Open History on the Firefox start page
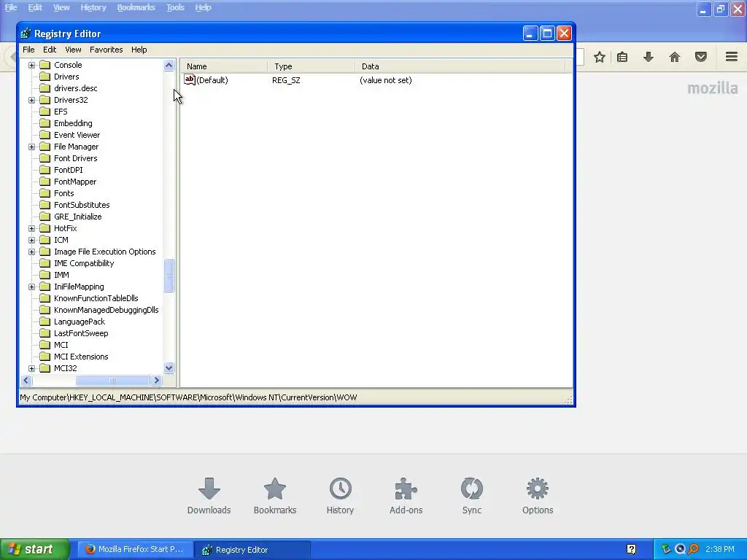 click(x=340, y=496)
